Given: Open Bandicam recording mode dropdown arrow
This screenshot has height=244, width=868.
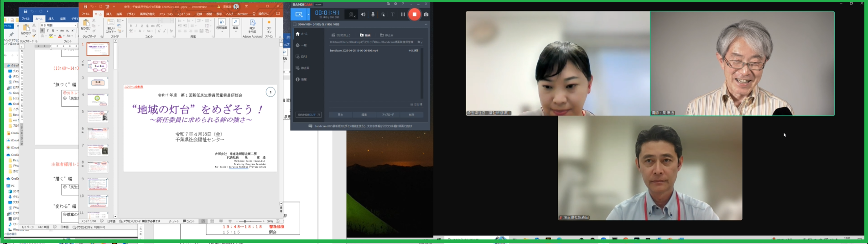Looking at the screenshot, I should (308, 15).
